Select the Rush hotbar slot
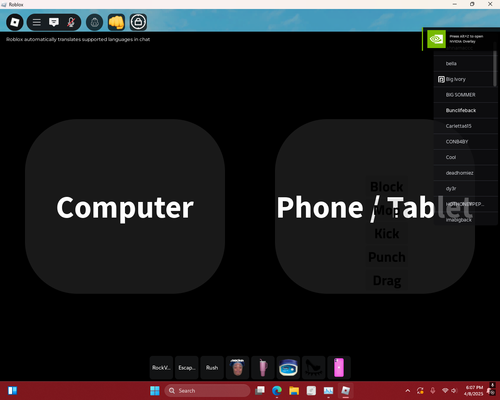The height and width of the screenshot is (400, 500). coord(212,367)
